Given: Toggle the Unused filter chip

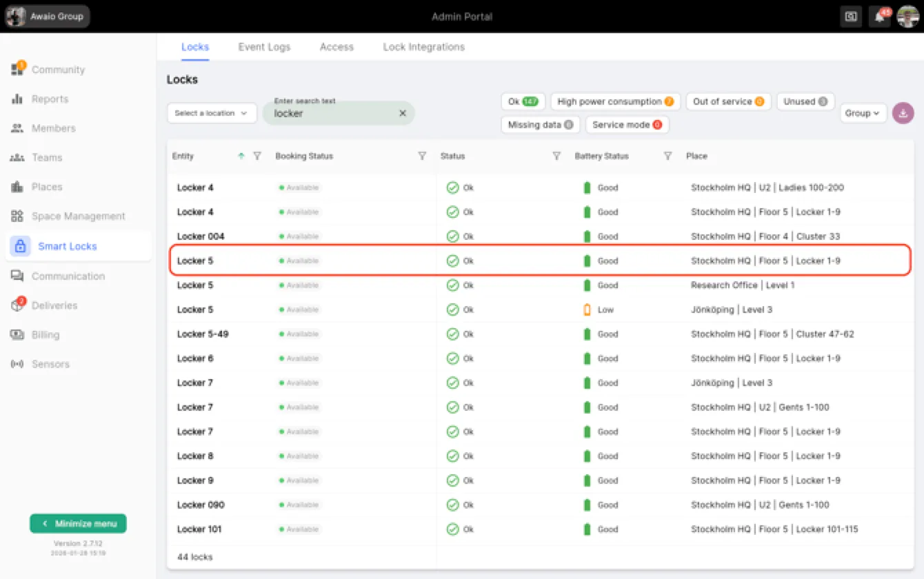Looking at the screenshot, I should tap(805, 101).
